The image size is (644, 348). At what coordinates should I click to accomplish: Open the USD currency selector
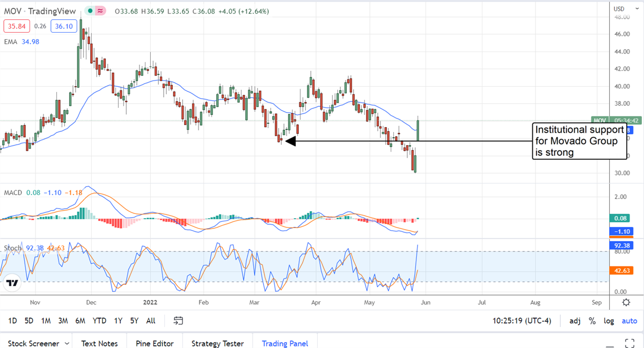619,9
